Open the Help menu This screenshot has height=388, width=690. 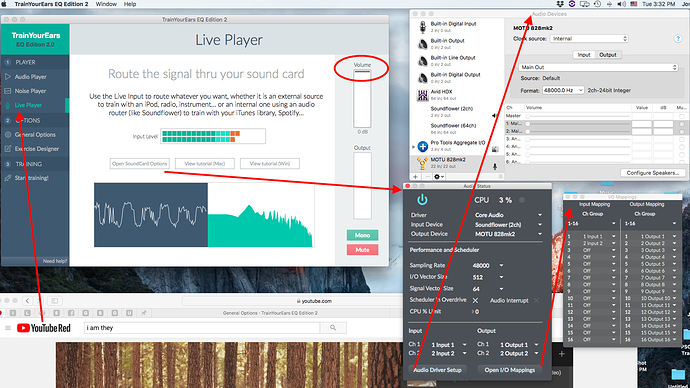130,4
